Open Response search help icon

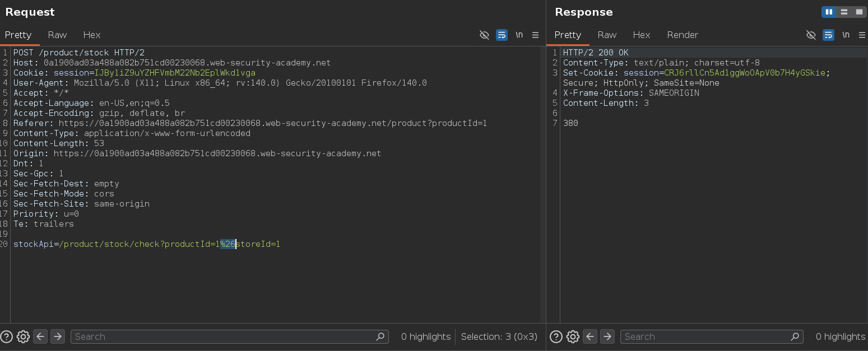[x=556, y=336]
